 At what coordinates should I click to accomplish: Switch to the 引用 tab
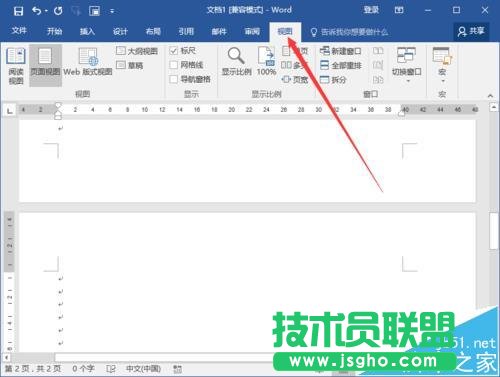(186, 32)
